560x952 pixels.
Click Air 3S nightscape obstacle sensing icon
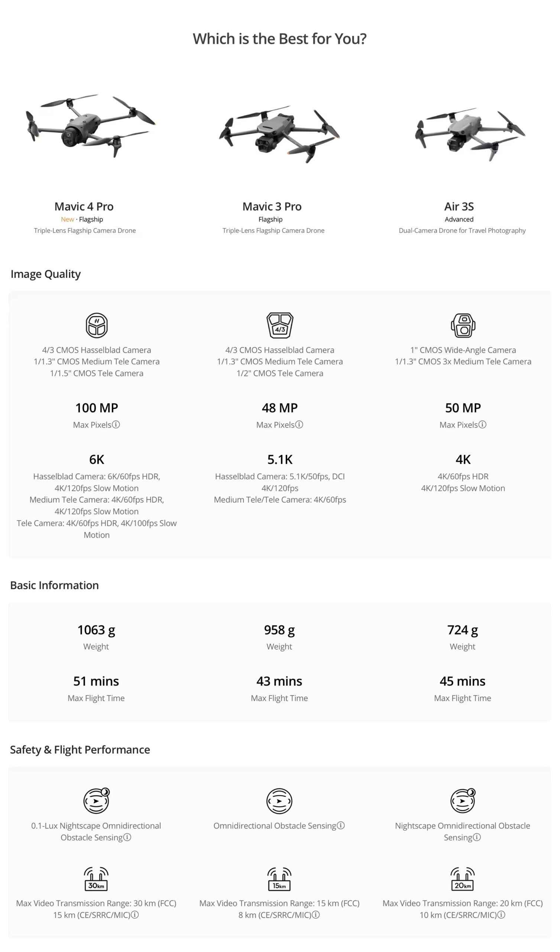(x=462, y=801)
